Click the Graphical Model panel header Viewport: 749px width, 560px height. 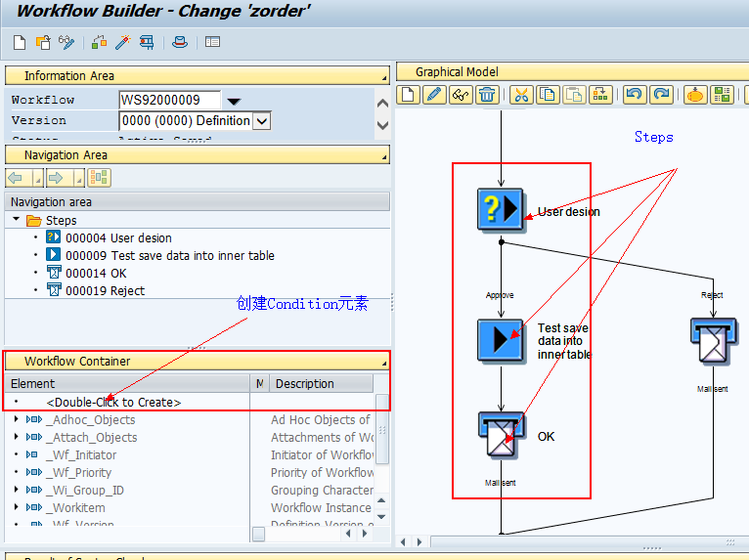[x=572, y=72]
